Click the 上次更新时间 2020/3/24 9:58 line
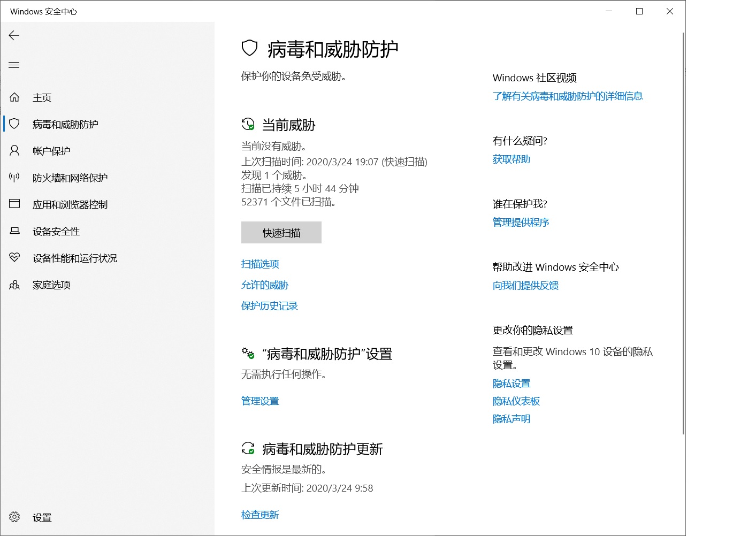The height and width of the screenshot is (536, 756). click(x=307, y=488)
